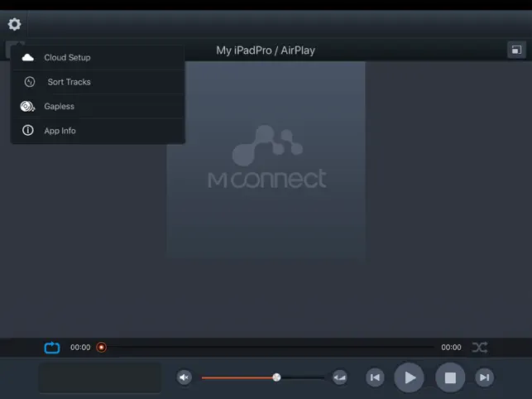This screenshot has height=399, width=532.
Task: Start playback with Play button
Action: point(409,377)
